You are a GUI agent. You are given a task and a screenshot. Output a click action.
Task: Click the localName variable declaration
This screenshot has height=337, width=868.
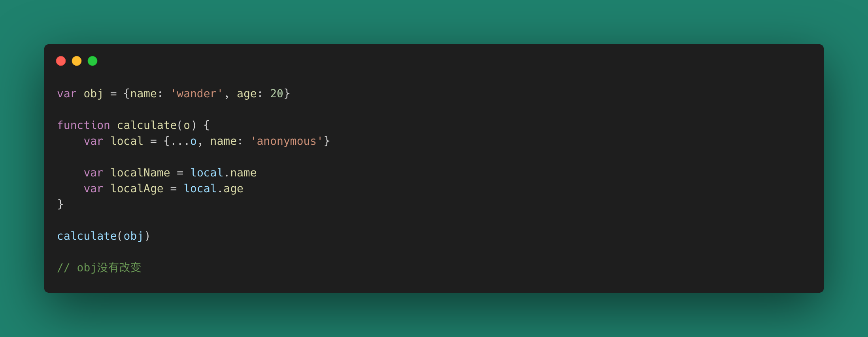140,173
